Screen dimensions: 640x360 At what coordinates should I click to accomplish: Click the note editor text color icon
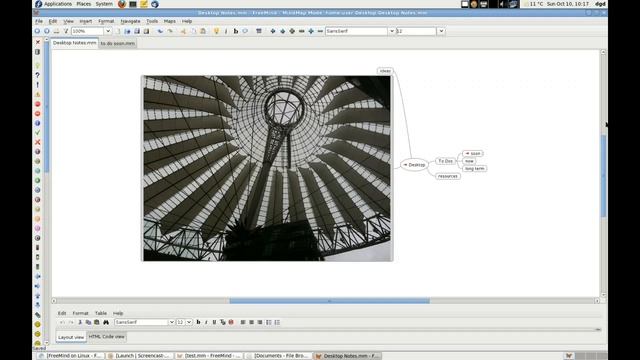(223, 322)
